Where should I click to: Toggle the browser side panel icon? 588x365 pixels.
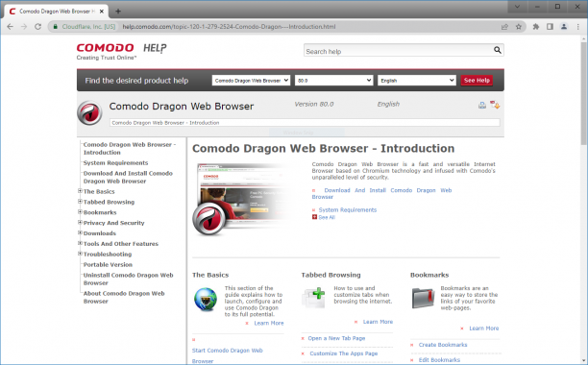click(550, 27)
